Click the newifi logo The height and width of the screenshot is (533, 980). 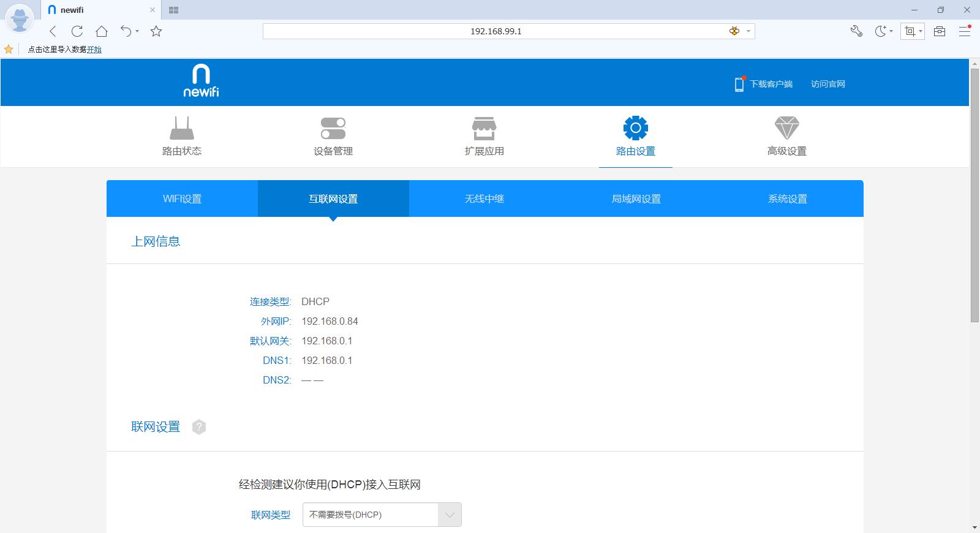tap(201, 80)
